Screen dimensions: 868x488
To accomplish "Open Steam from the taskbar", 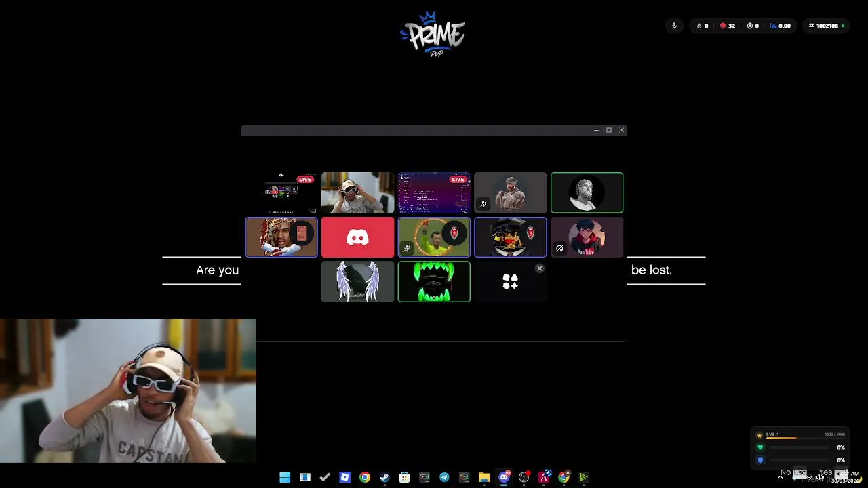I will [x=384, y=477].
